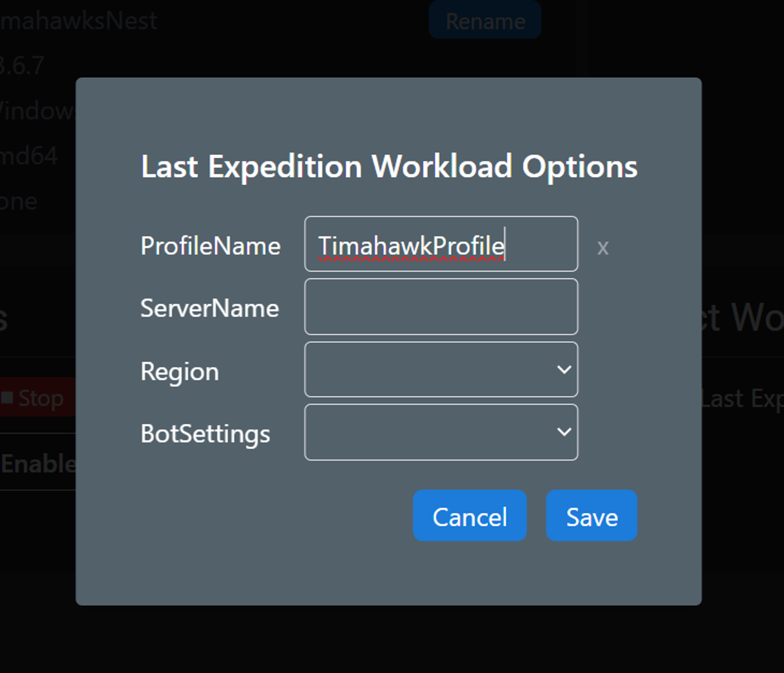Click the dimmed red Stop button
Image resolution: width=784 pixels, height=673 pixels.
(x=38, y=397)
